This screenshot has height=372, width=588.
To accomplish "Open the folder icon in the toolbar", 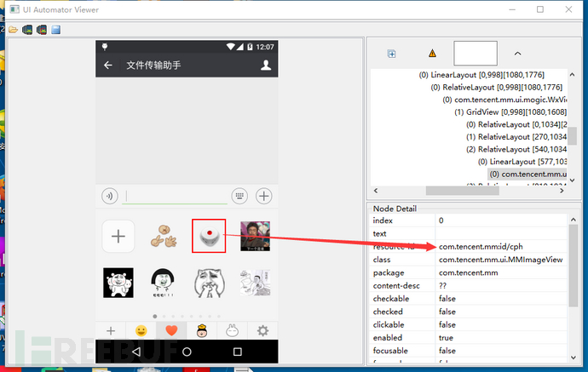I will pos(13,30).
